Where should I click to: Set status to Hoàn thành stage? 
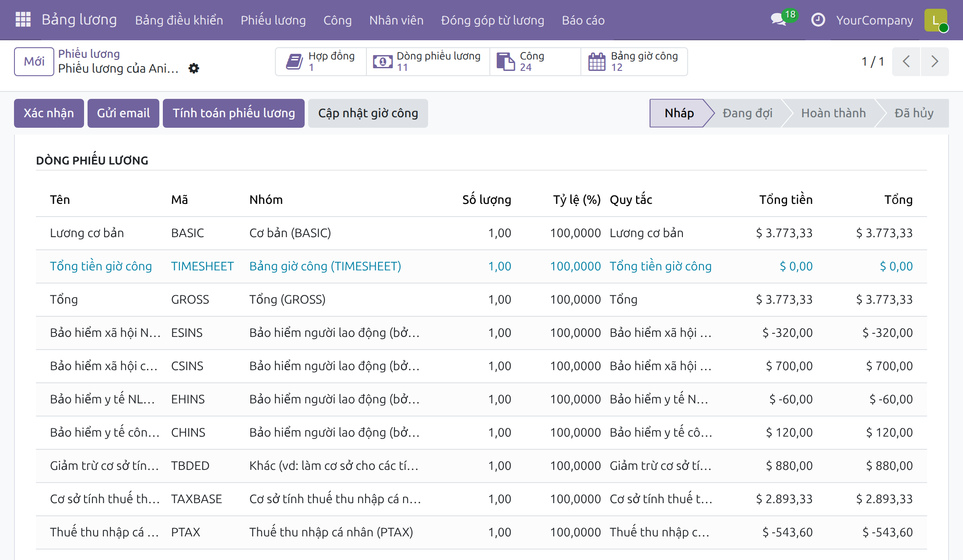point(833,113)
